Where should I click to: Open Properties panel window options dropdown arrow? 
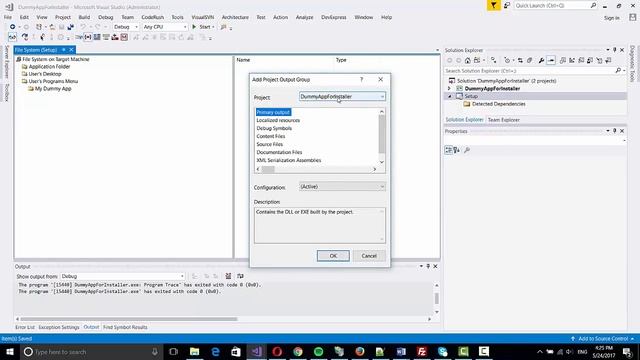coord(607,131)
